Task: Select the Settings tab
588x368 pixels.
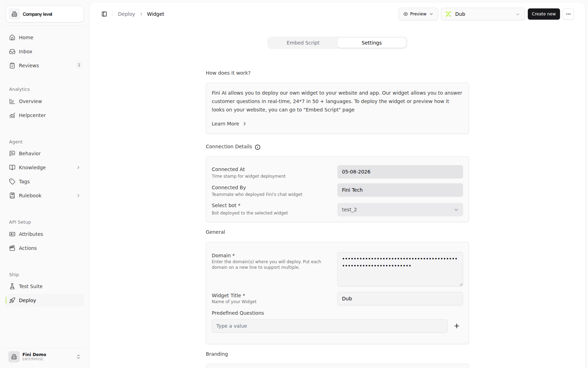Action: [x=372, y=43]
